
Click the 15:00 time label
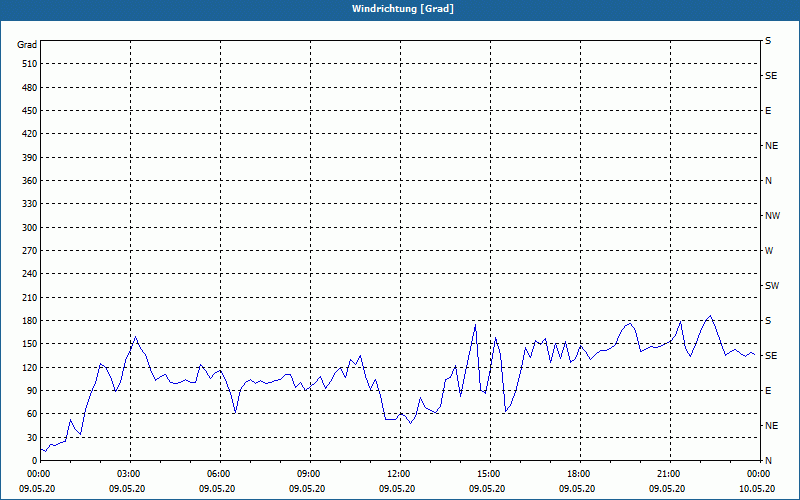coord(490,474)
